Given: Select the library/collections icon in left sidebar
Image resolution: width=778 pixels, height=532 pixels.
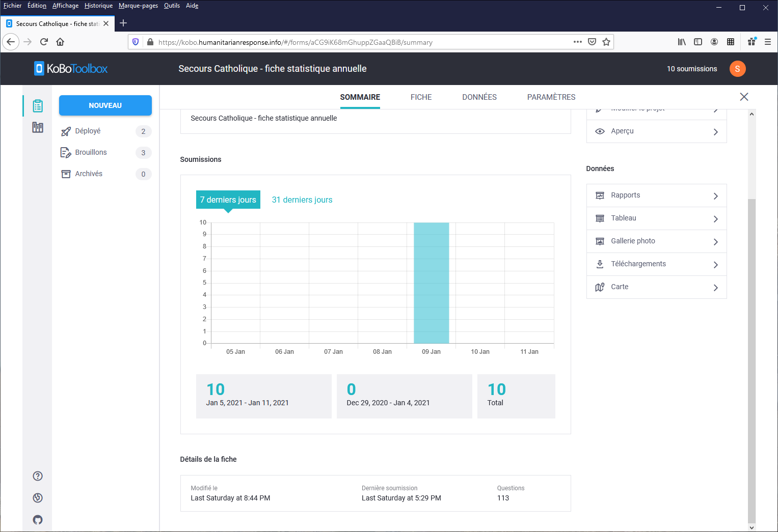Looking at the screenshot, I should pyautogui.click(x=37, y=127).
